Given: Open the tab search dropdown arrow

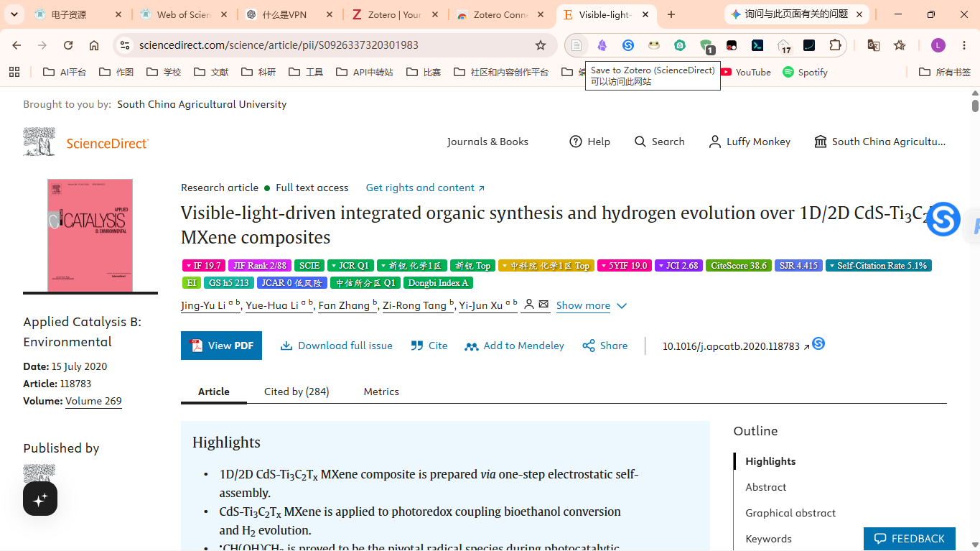Looking at the screenshot, I should [x=14, y=14].
